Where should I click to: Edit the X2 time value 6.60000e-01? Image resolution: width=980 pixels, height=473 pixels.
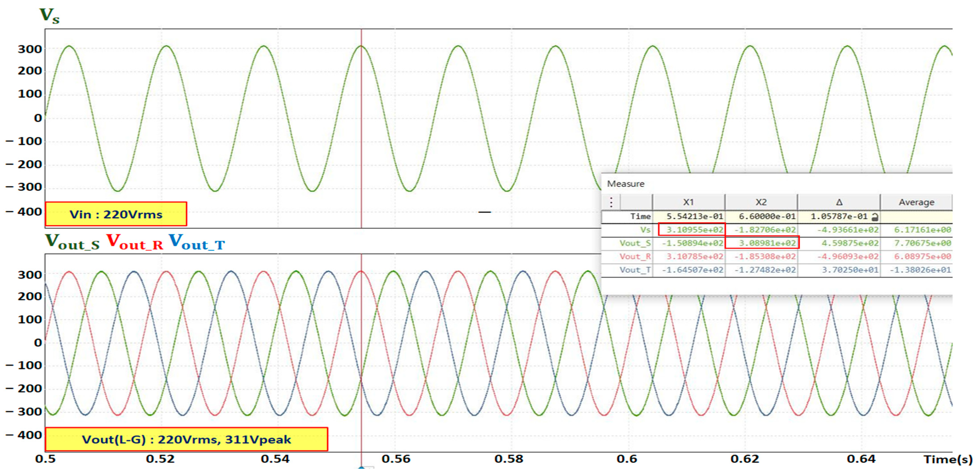point(767,216)
